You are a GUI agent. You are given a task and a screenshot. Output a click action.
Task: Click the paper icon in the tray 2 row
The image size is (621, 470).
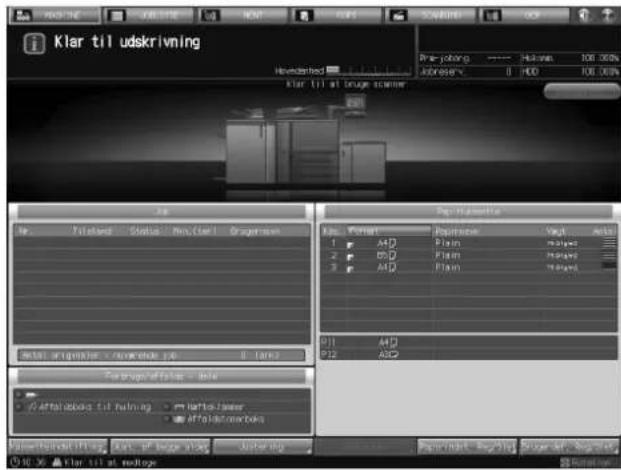350,257
